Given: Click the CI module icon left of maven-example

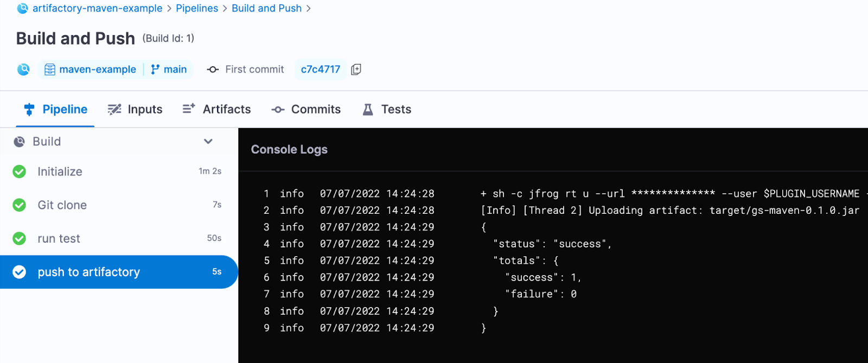Looking at the screenshot, I should click(23, 69).
